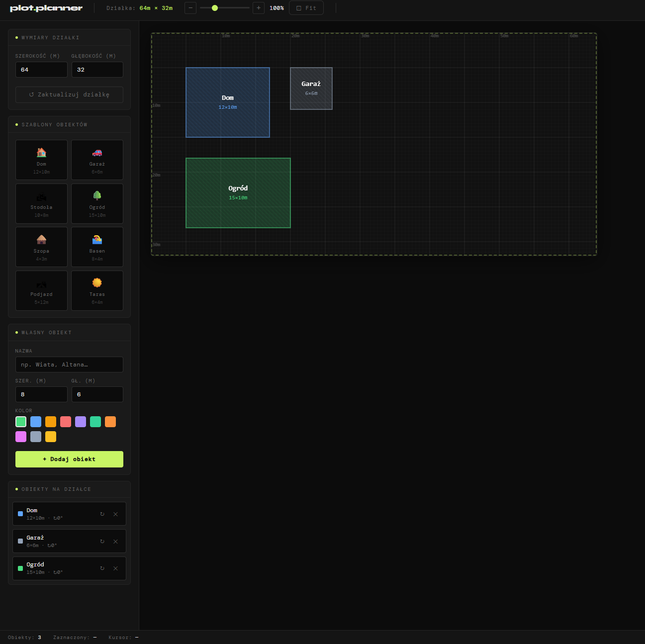Click the Kursor status entry

pos(124,638)
